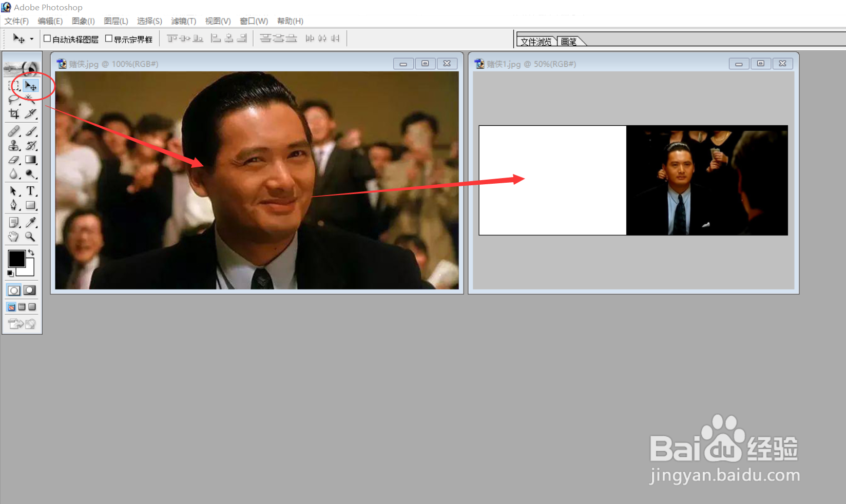Open the 编辑(E) menu
The image size is (846, 504).
(50, 21)
